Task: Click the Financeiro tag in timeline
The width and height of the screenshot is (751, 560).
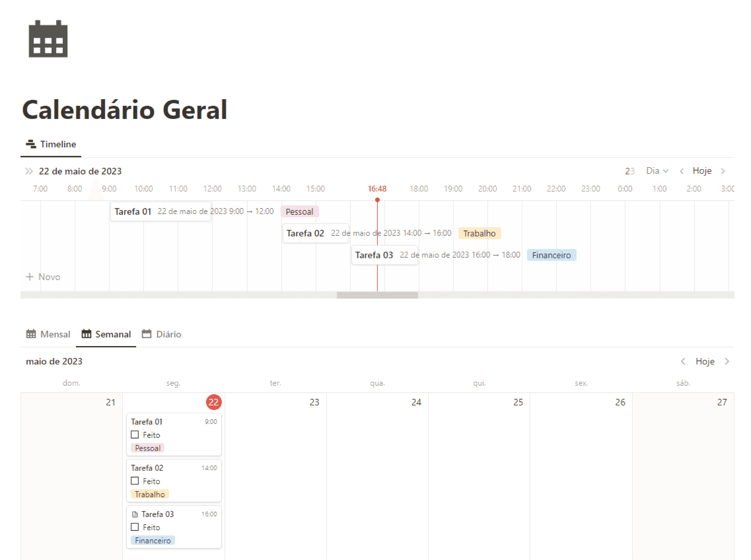Action: tap(551, 255)
